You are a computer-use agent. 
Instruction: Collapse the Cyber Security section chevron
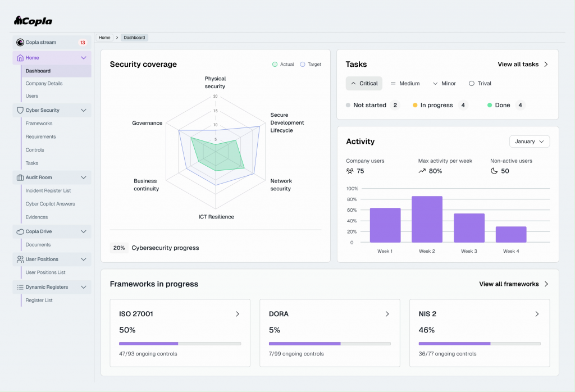click(x=84, y=111)
